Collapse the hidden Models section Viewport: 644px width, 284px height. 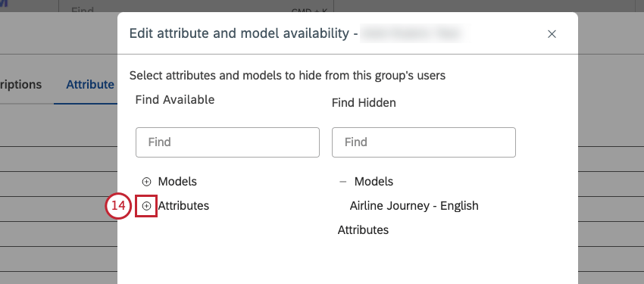pos(343,182)
